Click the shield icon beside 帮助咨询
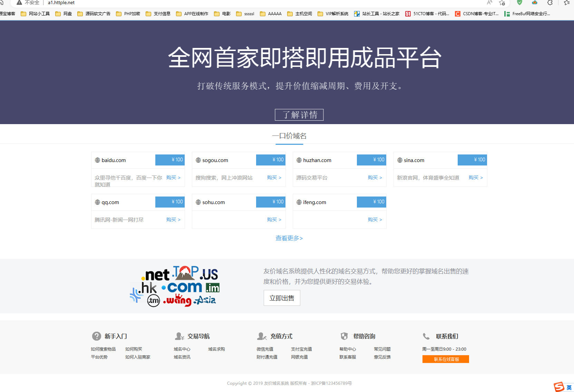574x392 pixels. [344, 336]
